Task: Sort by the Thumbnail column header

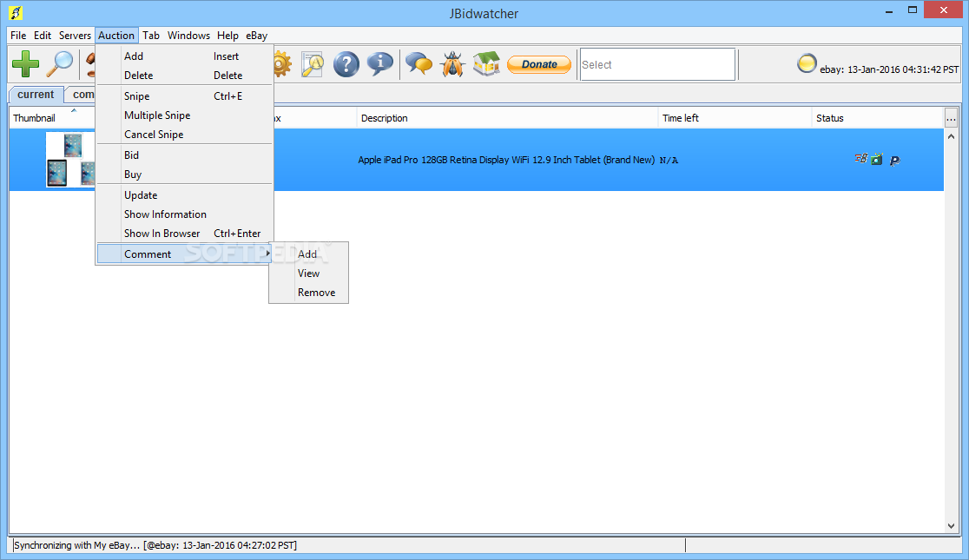Action: pyautogui.click(x=52, y=117)
